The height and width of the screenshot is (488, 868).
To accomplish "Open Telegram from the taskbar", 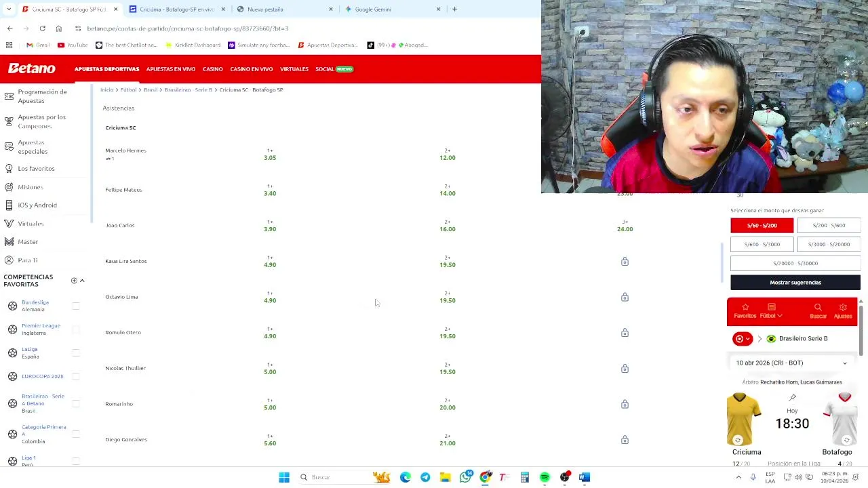I will point(425,477).
